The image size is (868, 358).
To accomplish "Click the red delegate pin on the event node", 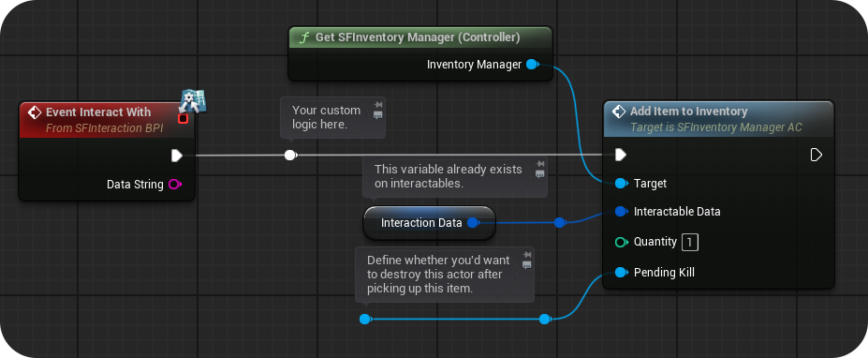I will (184, 119).
